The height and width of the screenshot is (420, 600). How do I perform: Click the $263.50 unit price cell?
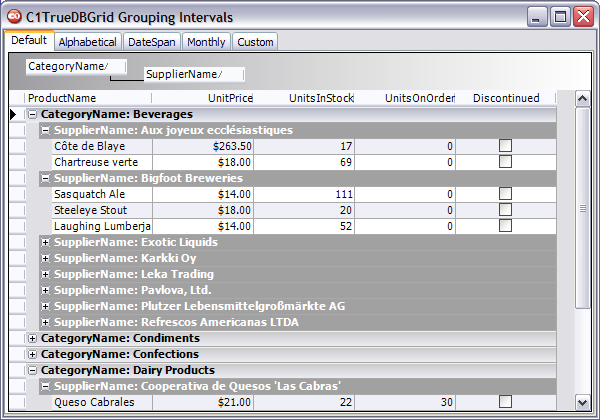click(203, 146)
